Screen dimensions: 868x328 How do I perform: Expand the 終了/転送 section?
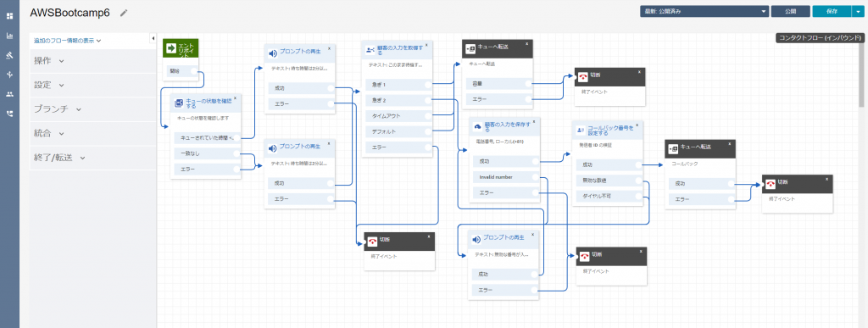[59, 158]
